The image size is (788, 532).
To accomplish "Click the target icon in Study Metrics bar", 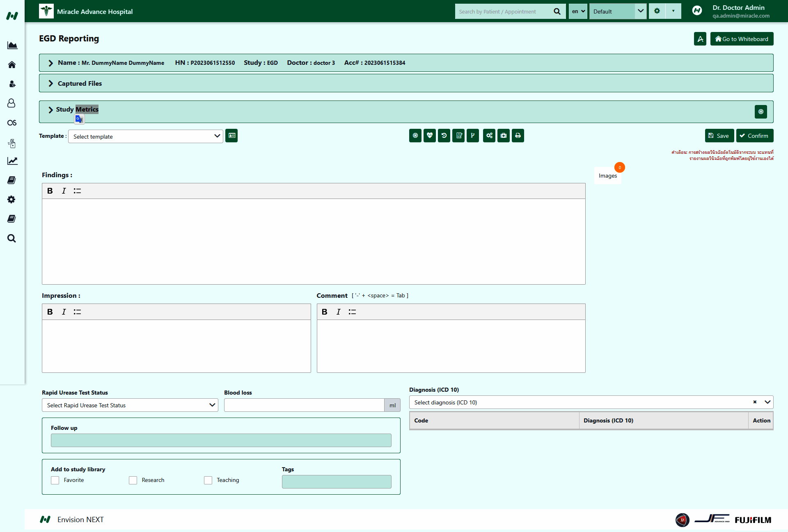I will 761,112.
